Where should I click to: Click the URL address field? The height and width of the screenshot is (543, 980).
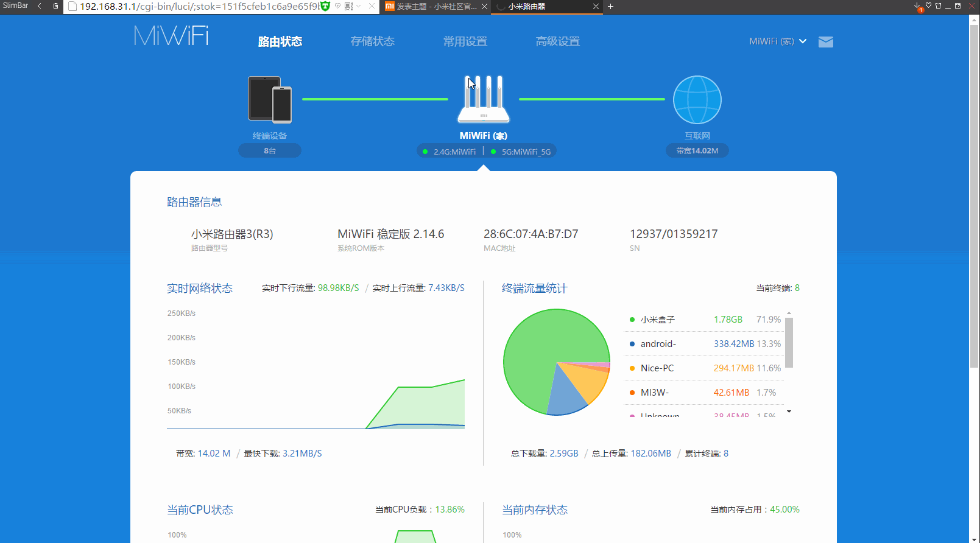click(x=199, y=6)
